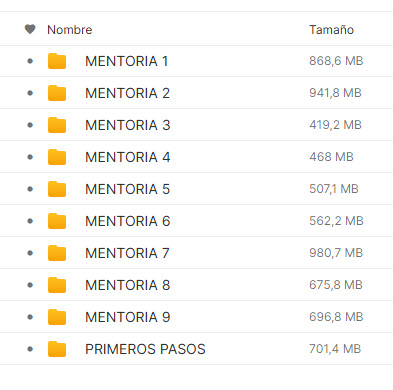
Task: Open the MENTORIA 3 folder icon
Action: tap(57, 125)
